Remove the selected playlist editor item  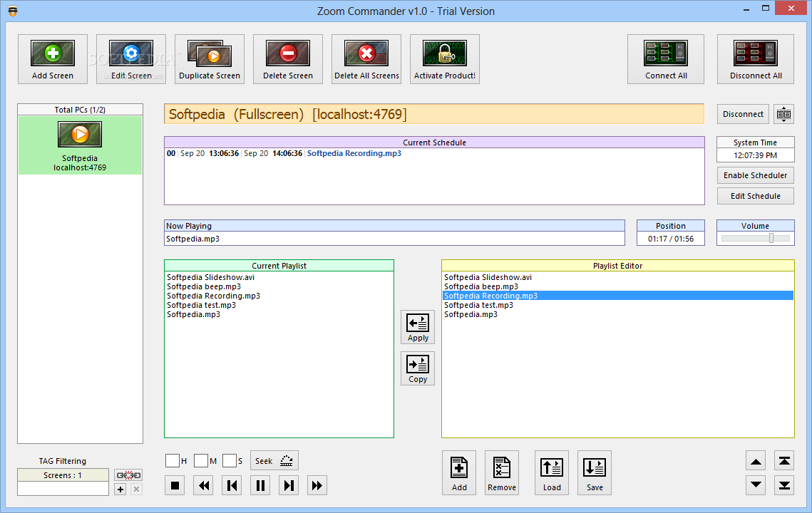[x=502, y=472]
